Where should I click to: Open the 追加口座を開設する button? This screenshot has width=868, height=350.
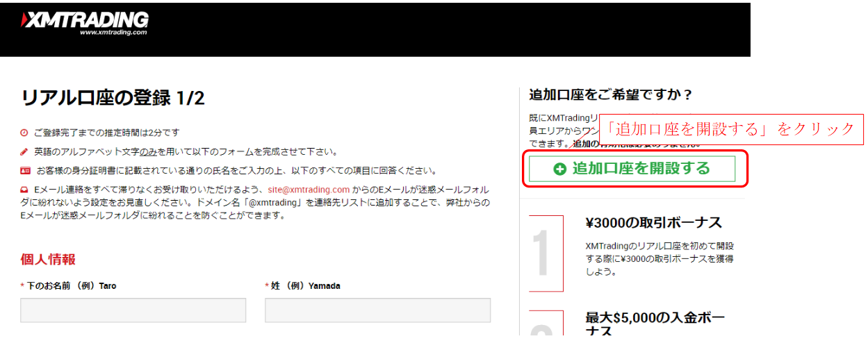pos(632,169)
